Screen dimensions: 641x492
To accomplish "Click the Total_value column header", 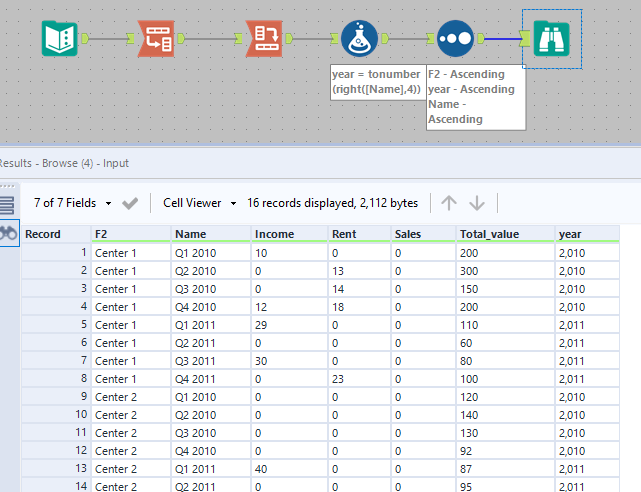I will tap(505, 234).
